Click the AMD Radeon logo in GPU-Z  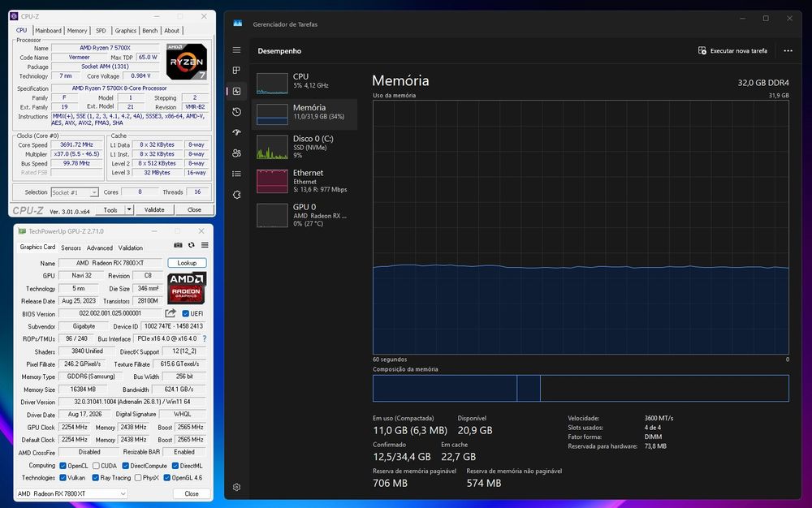click(x=187, y=288)
